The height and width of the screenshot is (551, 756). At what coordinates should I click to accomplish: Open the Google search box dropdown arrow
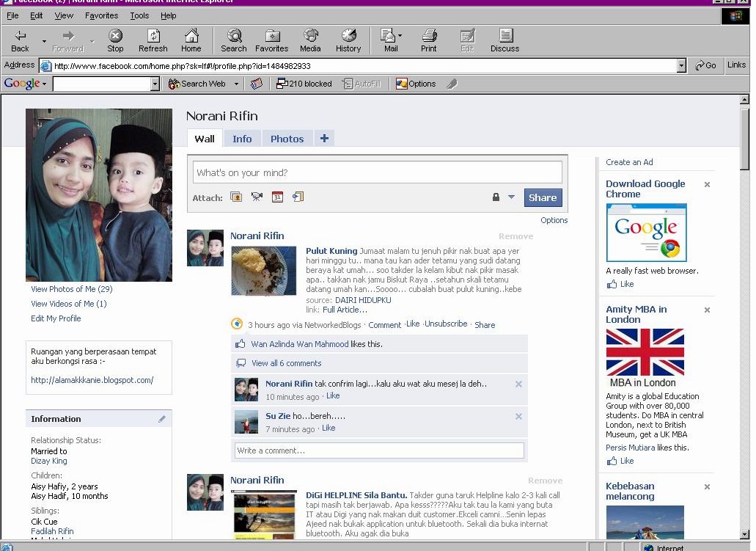coord(155,84)
